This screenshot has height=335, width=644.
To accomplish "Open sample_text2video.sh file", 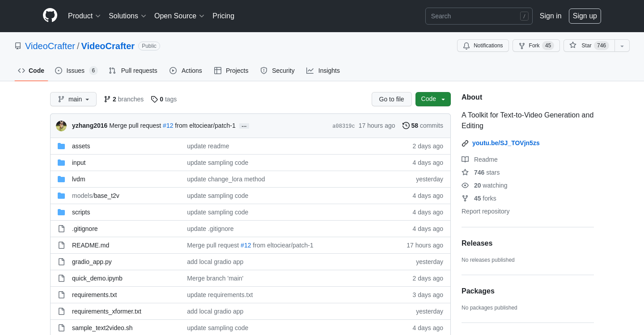I will point(102,328).
